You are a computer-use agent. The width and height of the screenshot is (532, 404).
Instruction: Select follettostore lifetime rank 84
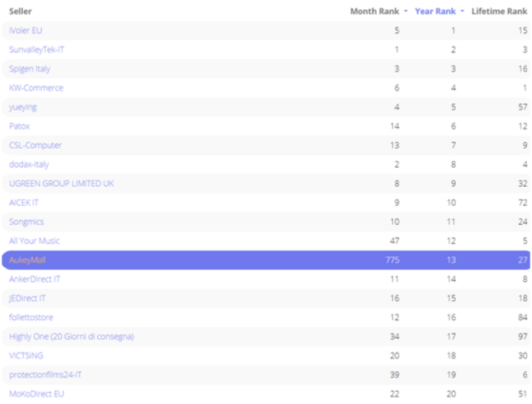[522, 318]
